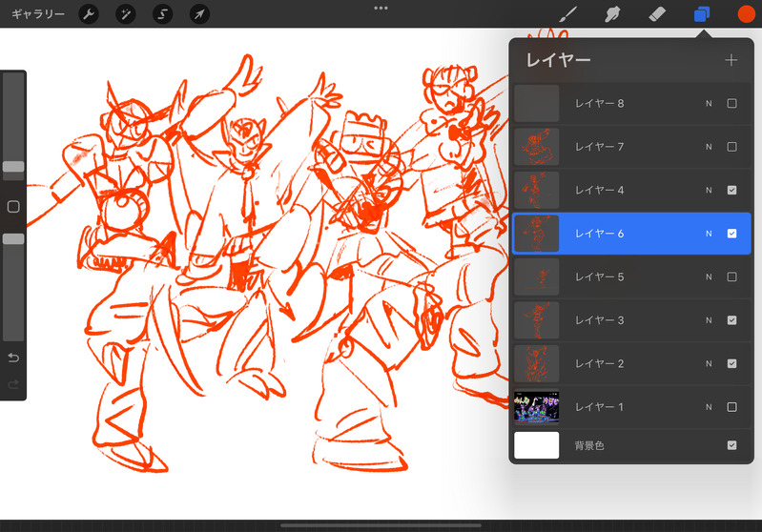Open blend mode N for レイヤー 5

[x=709, y=276]
